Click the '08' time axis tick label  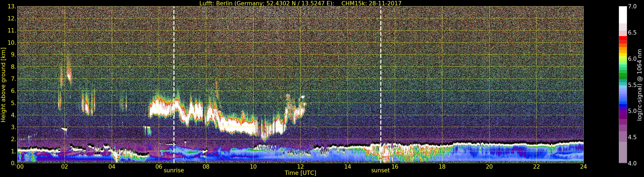[206, 167]
